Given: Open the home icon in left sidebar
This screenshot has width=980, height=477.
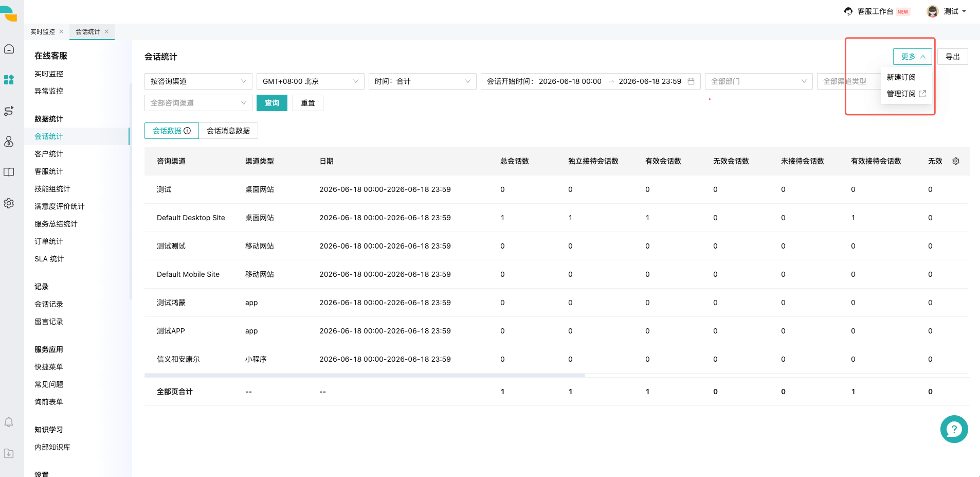Looking at the screenshot, I should click(9, 49).
